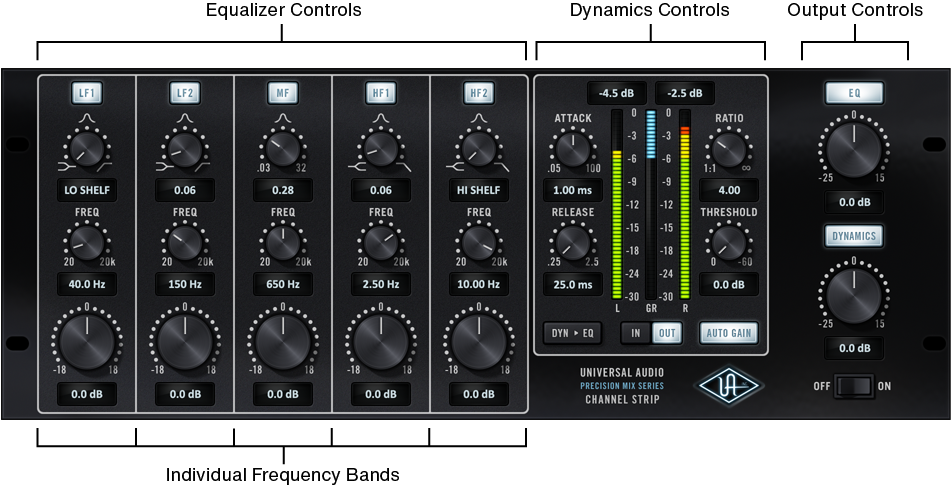Toggle the MF band enable button
Image resolution: width=951 pixels, height=499 pixels.
283,93
